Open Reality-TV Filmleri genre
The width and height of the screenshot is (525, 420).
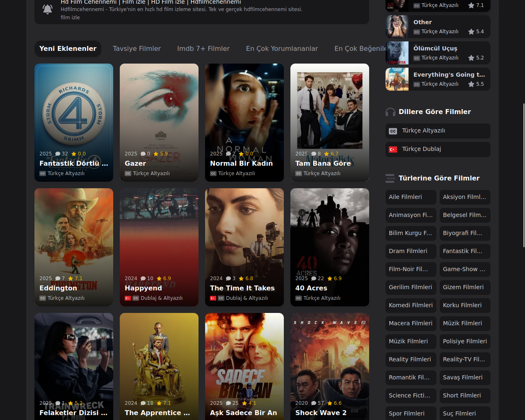(x=465, y=360)
